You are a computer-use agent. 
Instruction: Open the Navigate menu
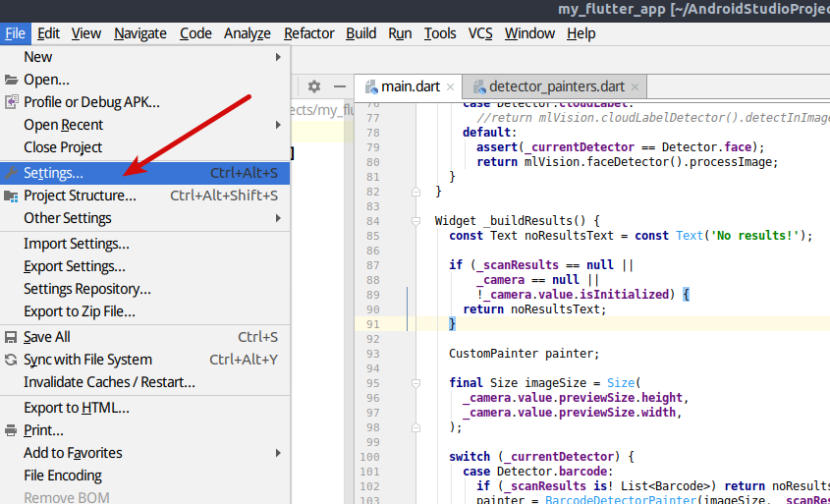point(140,33)
